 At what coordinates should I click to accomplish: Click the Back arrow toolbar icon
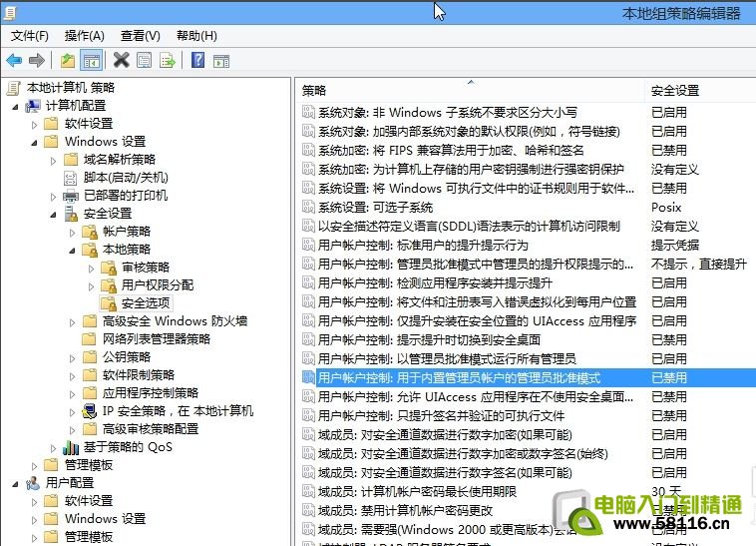click(x=14, y=61)
